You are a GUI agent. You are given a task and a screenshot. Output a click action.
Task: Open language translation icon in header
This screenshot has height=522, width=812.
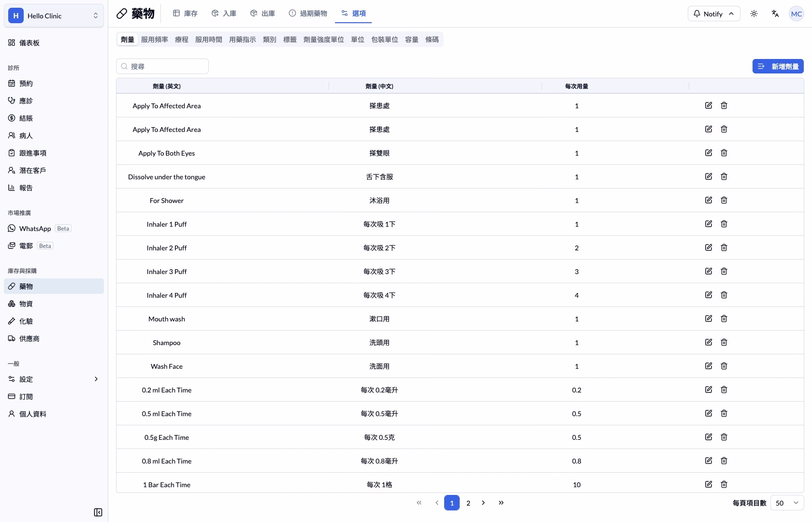coord(775,14)
